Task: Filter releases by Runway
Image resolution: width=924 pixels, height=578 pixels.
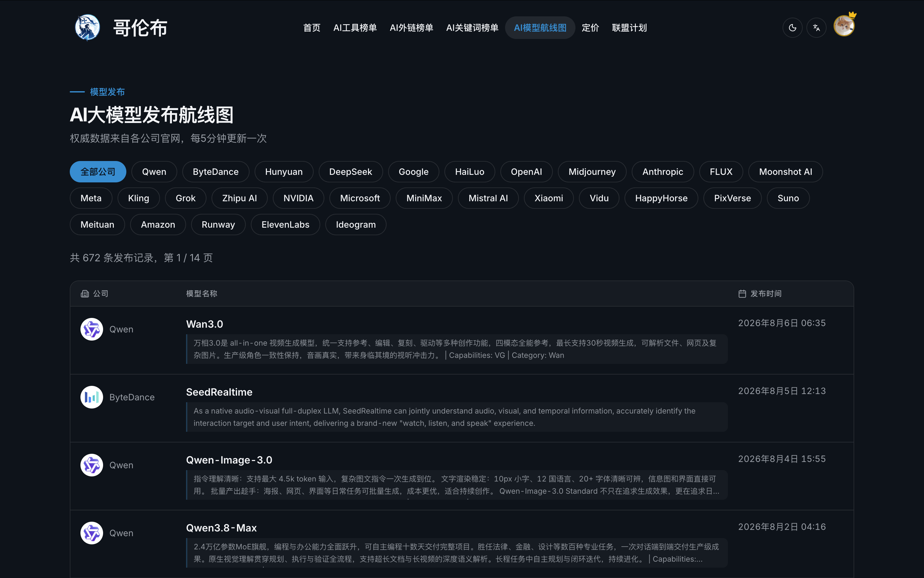Action: point(218,225)
